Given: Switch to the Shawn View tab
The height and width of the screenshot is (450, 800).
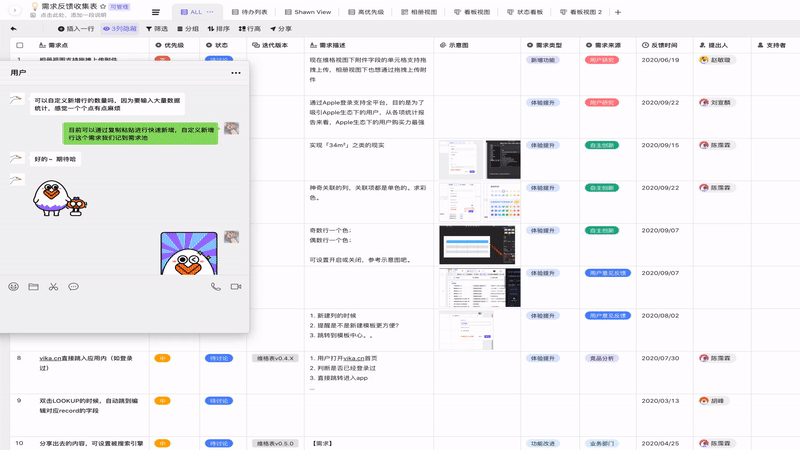Looking at the screenshot, I should 308,12.
